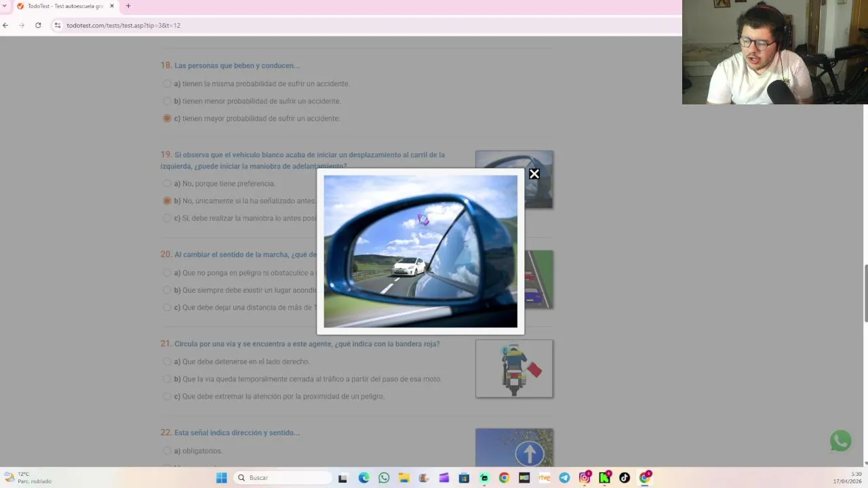Open the brown app icon beside File Explorer

point(424,478)
